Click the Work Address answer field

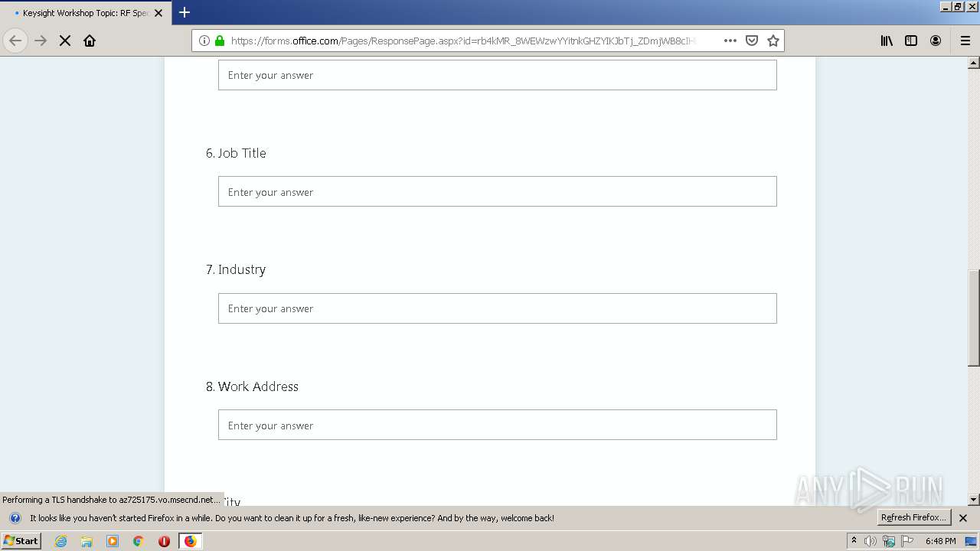point(498,425)
